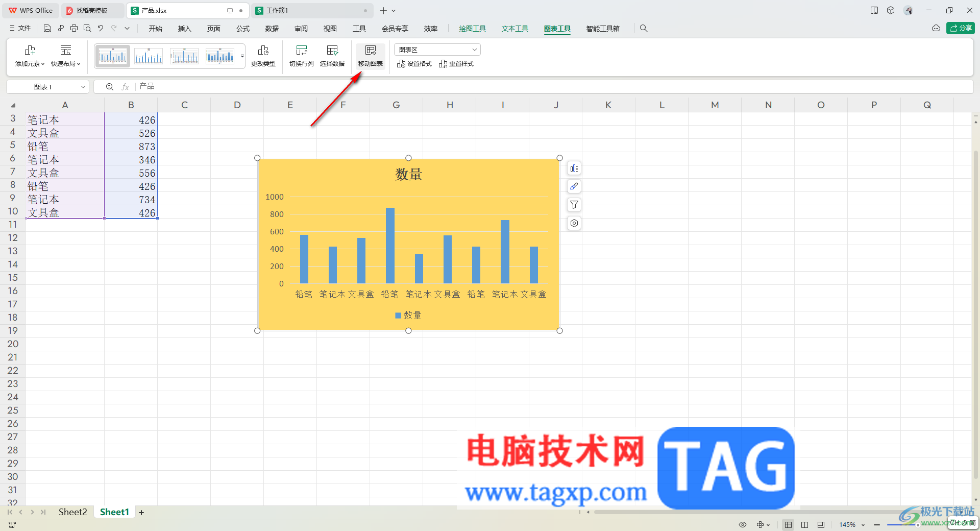Click the search magnifier in ribbon bar

pyautogui.click(x=644, y=29)
